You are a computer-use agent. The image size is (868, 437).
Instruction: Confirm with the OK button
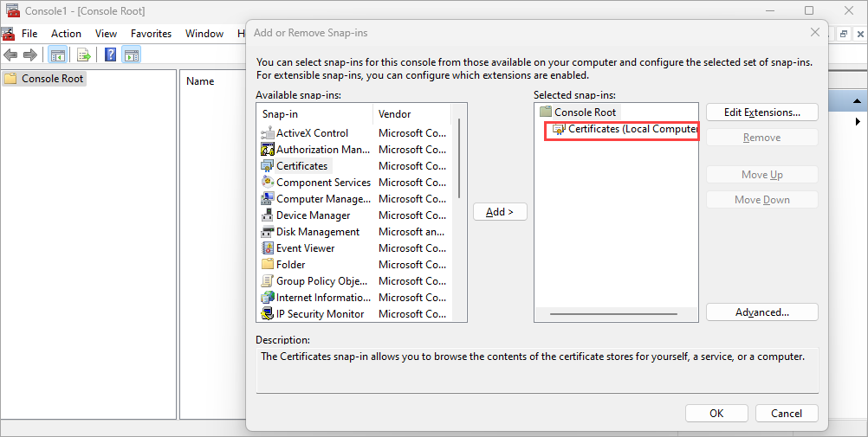pyautogui.click(x=717, y=414)
